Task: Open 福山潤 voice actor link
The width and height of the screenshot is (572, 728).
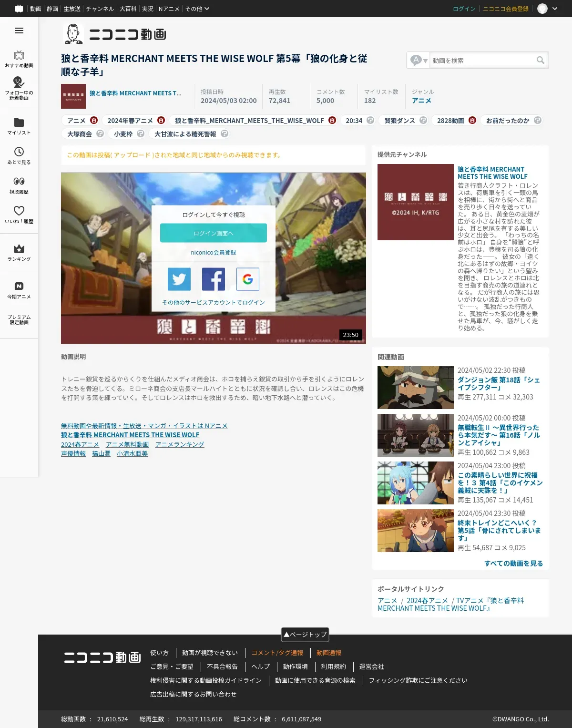Action: point(101,453)
